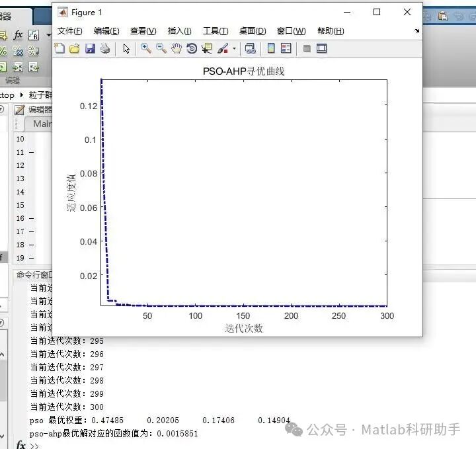Insert a colorbar via toolbar icon
Viewport: 476px width, 449px height.
point(271,48)
